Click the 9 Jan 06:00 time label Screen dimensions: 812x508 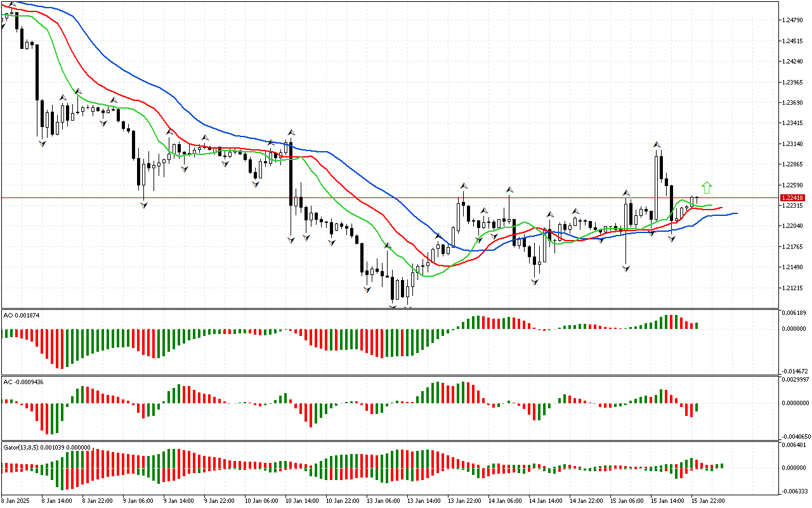coord(137,501)
